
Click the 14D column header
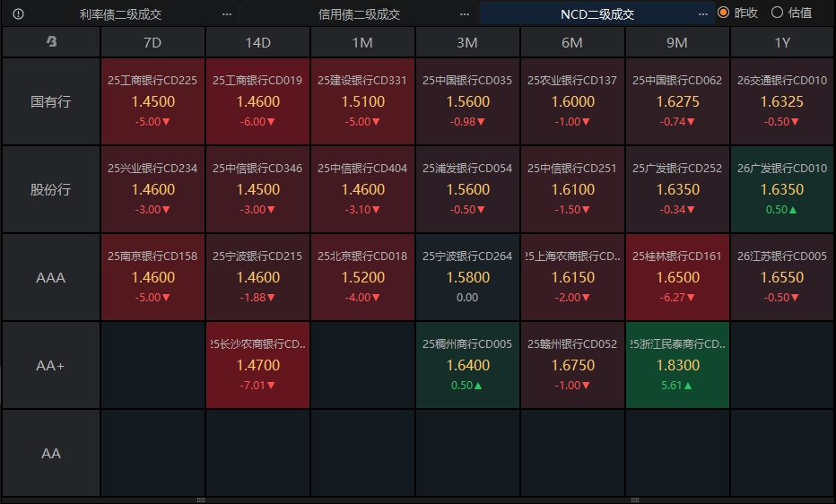(257, 42)
